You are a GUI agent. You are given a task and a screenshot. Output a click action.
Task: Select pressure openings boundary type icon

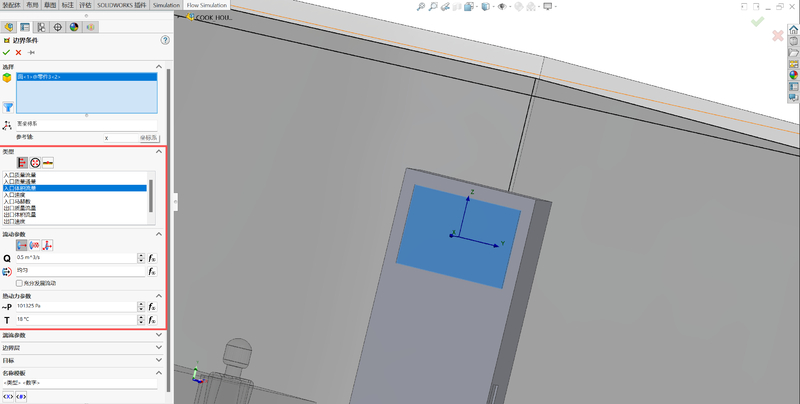pos(35,163)
